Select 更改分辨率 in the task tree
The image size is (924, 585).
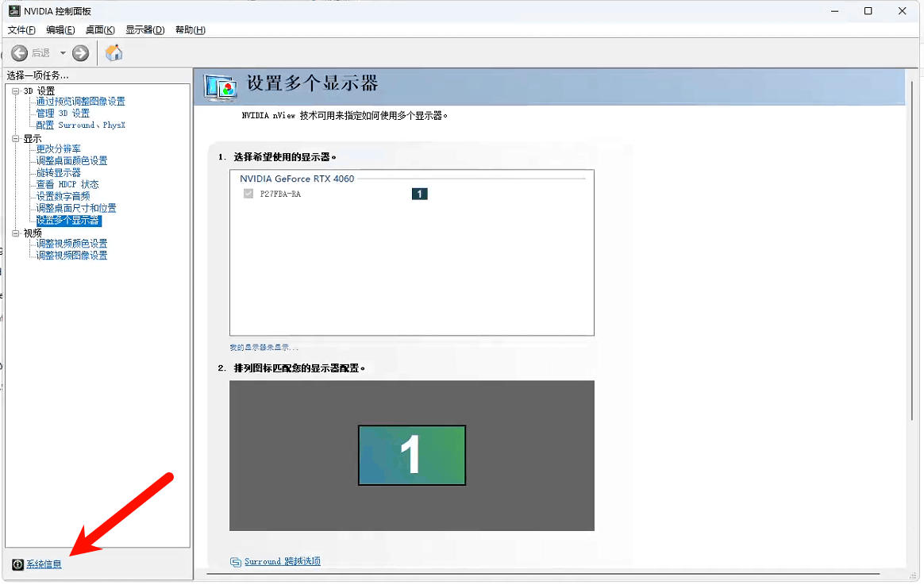click(58, 149)
